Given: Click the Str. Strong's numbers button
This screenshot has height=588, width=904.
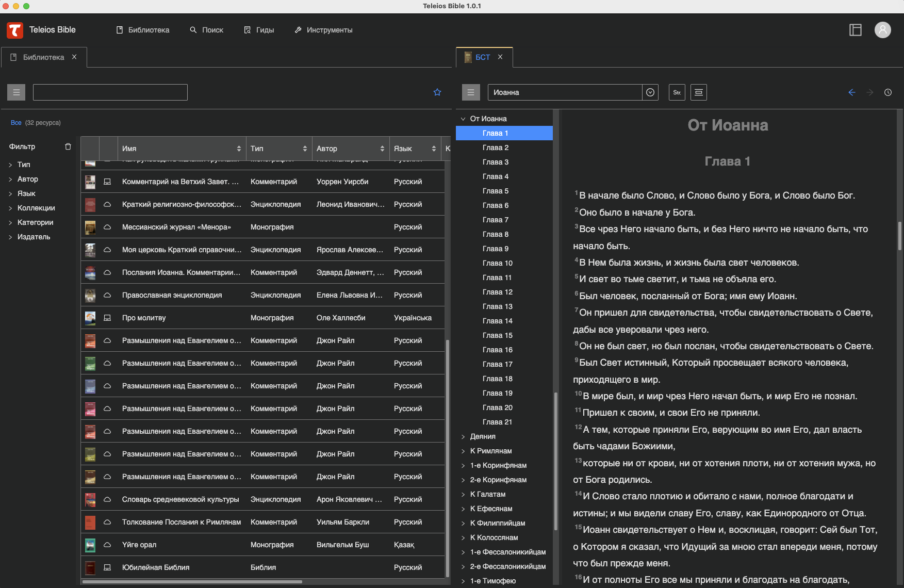Looking at the screenshot, I should click(677, 92).
